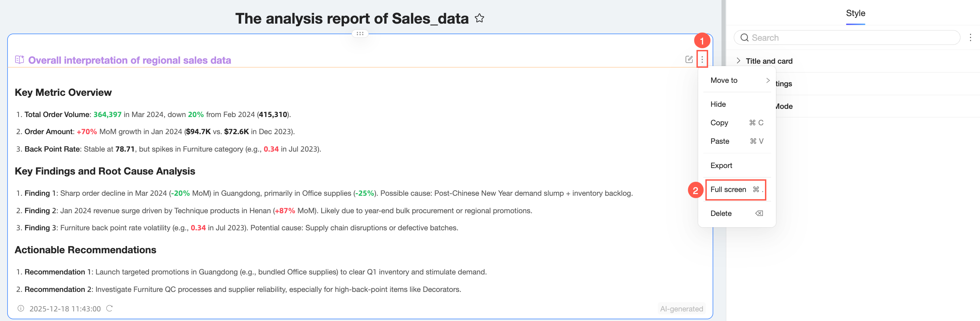
Task: Click the interpretation book icon beside title
Action: pos(20,60)
